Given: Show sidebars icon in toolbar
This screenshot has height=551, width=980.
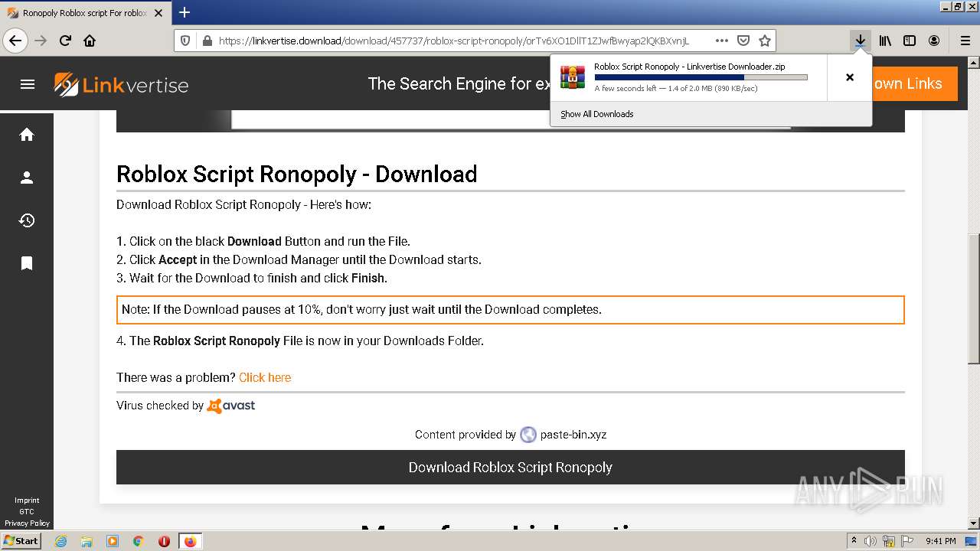Looking at the screenshot, I should coord(910,41).
